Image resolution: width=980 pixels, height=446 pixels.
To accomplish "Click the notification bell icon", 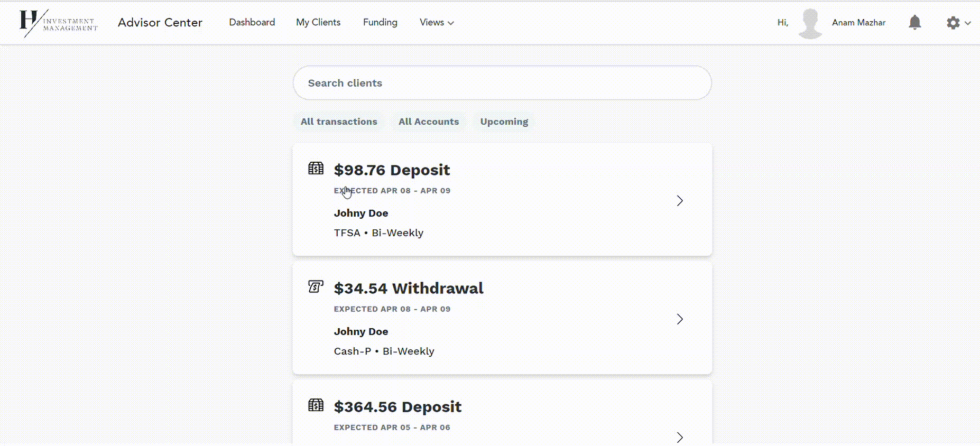I will coord(914,22).
